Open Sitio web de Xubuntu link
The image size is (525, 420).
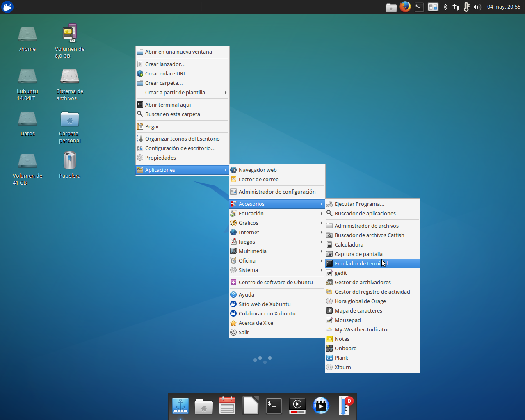[x=265, y=304]
